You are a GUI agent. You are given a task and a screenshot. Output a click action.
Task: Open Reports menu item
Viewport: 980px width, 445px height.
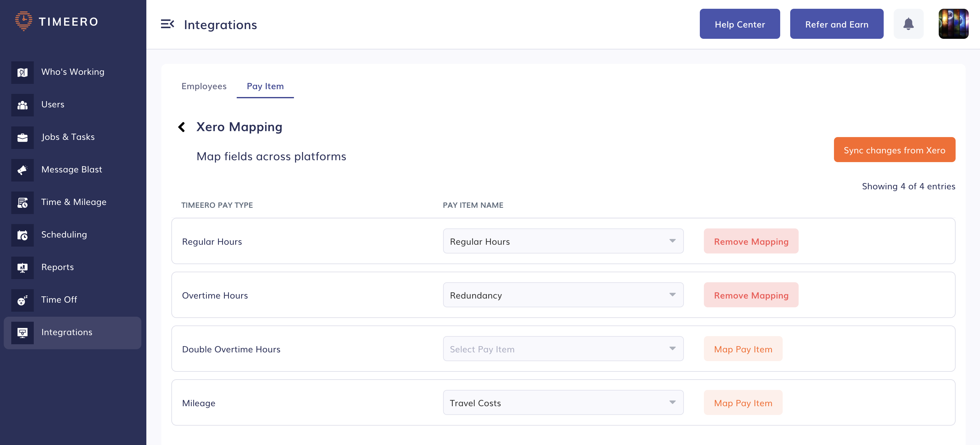(x=72, y=268)
